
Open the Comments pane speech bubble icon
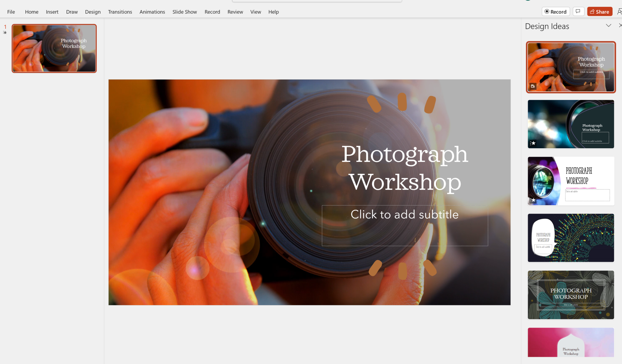pos(578,12)
